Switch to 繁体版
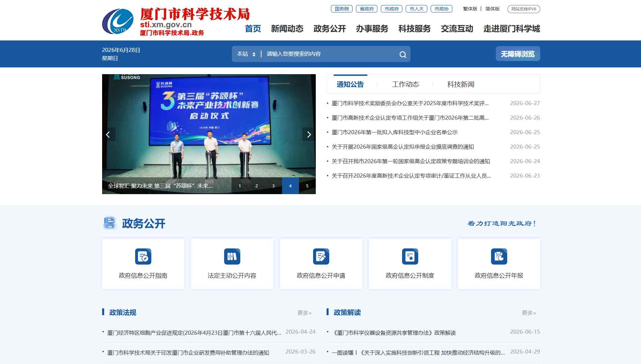641x364 pixels. 470,9
